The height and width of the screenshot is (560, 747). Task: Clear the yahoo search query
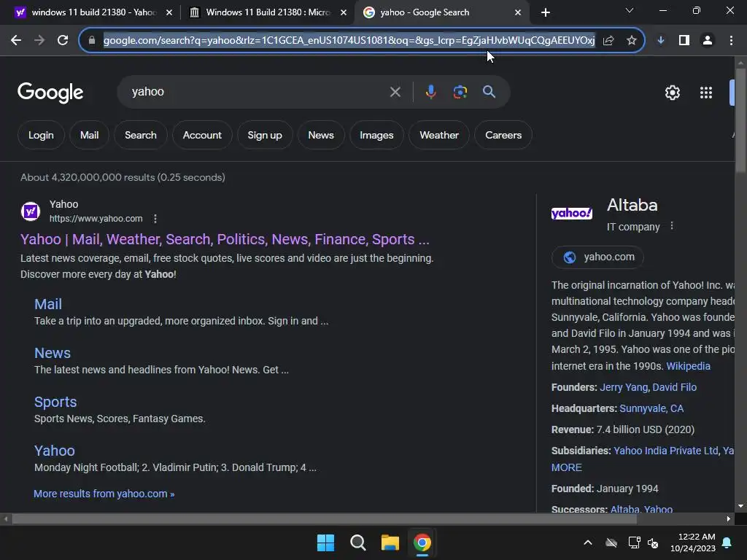point(395,92)
